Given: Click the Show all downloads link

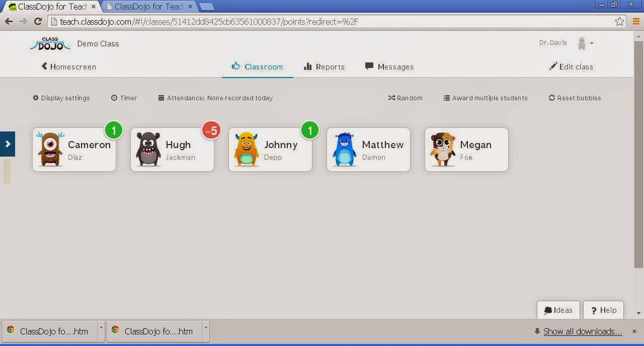Looking at the screenshot, I should 582,331.
